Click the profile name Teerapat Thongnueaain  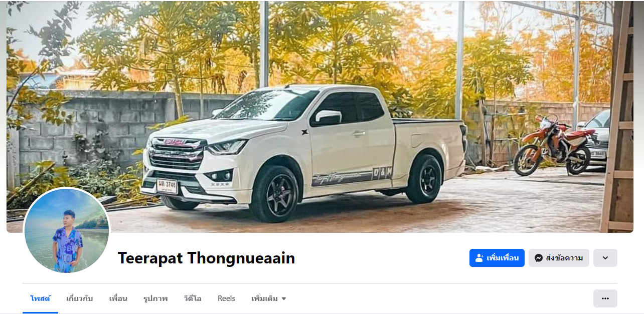(206, 258)
